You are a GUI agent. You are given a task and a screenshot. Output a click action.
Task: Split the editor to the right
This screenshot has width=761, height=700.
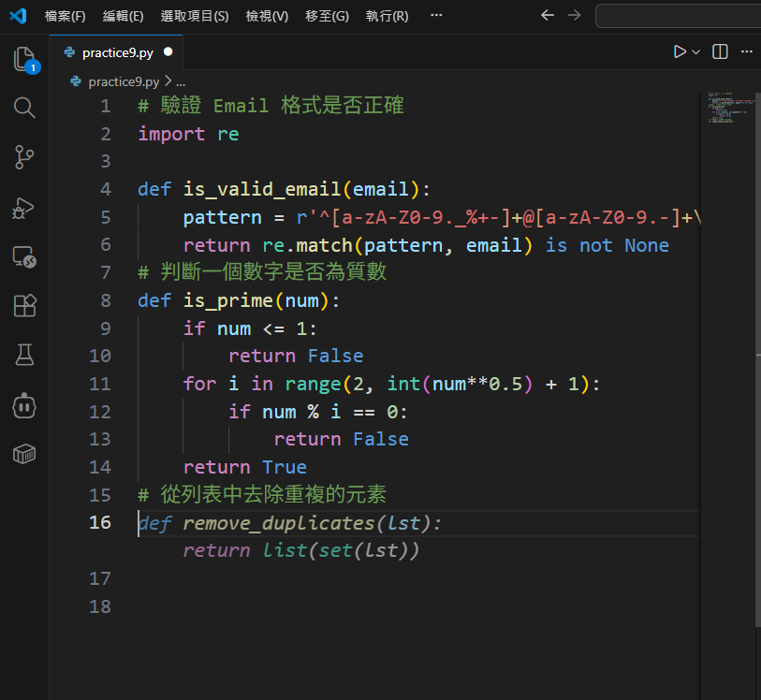720,52
